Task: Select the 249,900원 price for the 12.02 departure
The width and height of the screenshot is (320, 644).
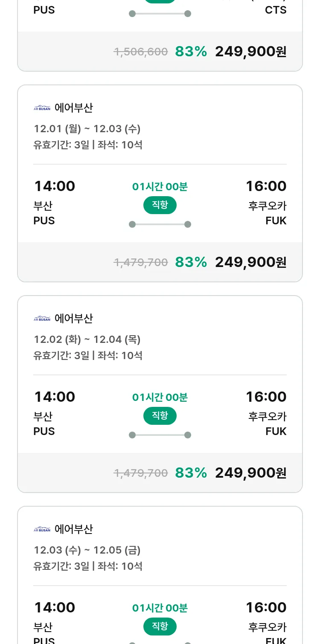Action: coord(250,473)
